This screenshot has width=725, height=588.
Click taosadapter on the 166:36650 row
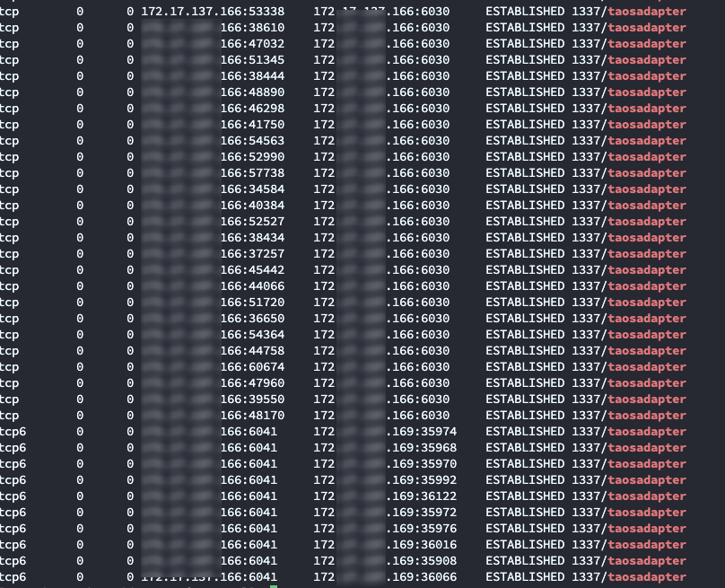(x=647, y=319)
